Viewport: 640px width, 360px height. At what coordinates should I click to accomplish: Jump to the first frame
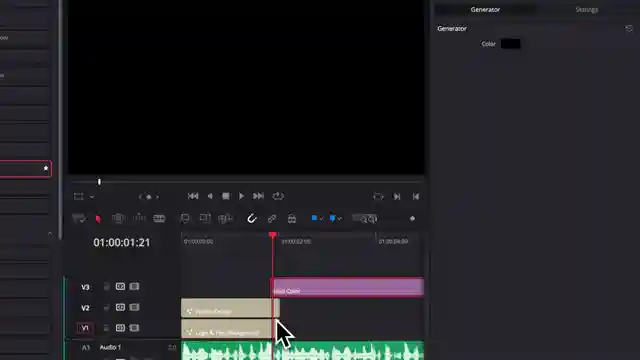tap(193, 196)
